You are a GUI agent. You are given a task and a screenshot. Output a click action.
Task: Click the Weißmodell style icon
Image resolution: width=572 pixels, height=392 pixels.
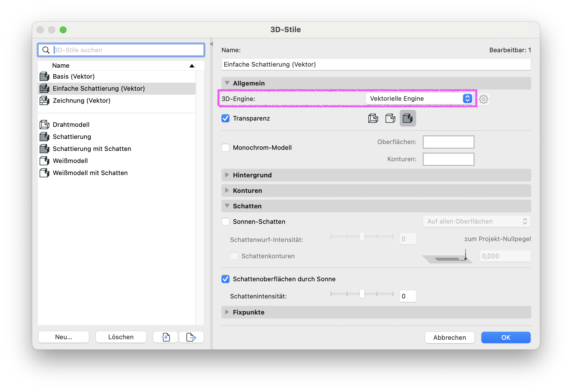pyautogui.click(x=44, y=161)
